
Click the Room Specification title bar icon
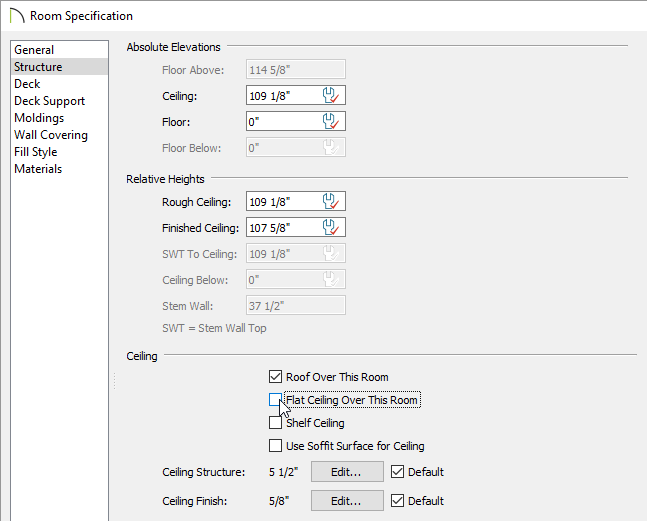[x=17, y=16]
